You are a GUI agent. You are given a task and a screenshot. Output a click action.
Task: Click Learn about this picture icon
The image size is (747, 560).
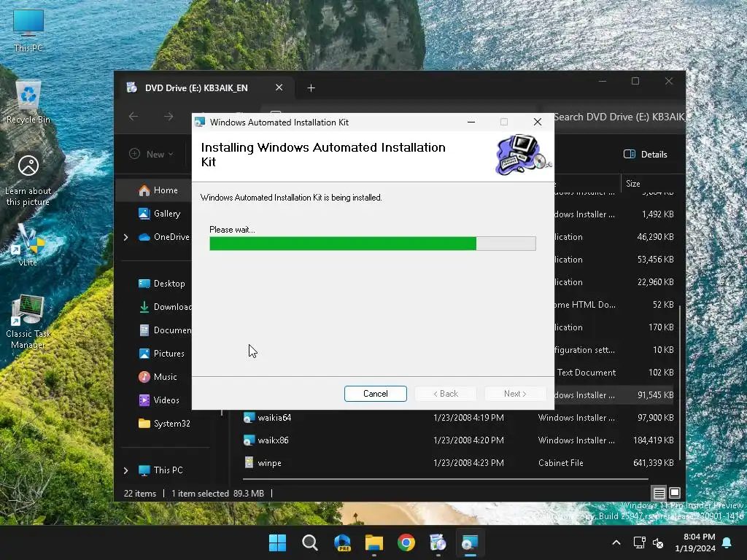tap(28, 181)
